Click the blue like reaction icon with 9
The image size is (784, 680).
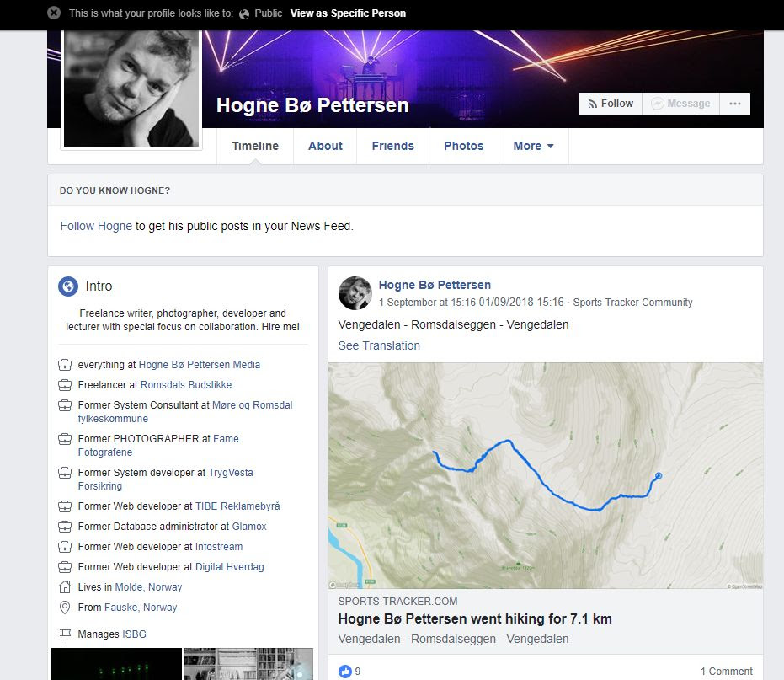tap(345, 672)
